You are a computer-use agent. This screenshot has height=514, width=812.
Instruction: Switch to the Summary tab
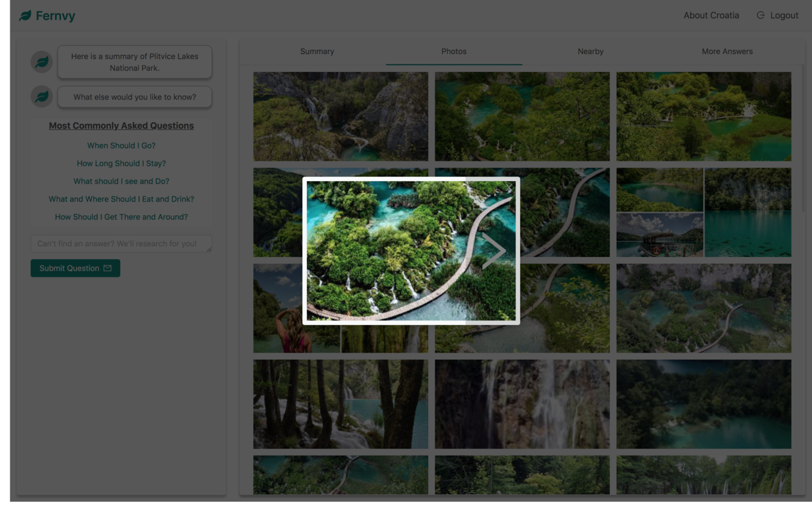pyautogui.click(x=316, y=51)
